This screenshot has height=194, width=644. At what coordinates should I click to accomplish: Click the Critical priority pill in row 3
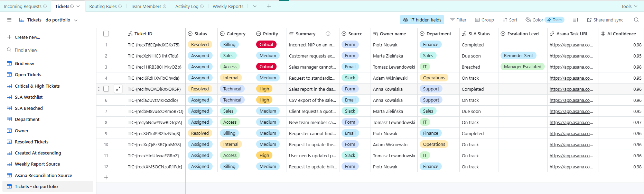coord(266,67)
